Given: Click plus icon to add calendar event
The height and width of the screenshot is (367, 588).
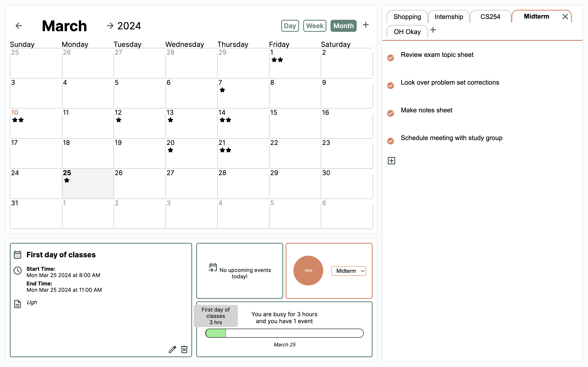Looking at the screenshot, I should click(365, 25).
